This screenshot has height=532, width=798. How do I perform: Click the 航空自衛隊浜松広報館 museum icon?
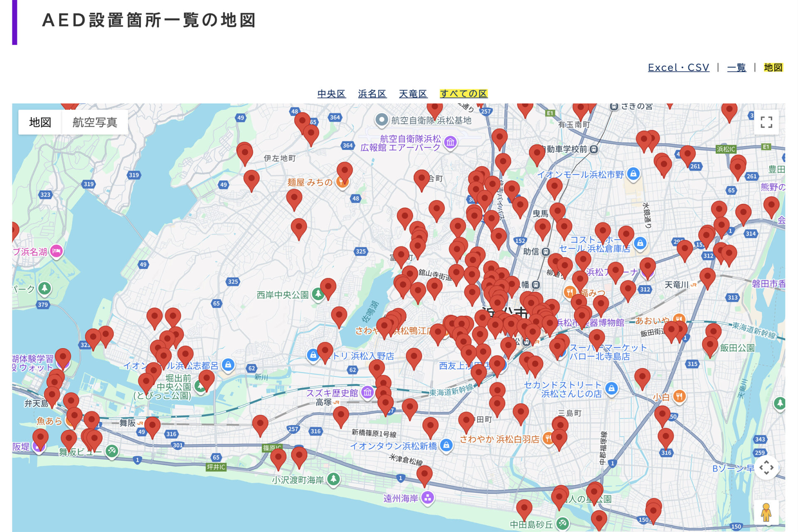451,143
